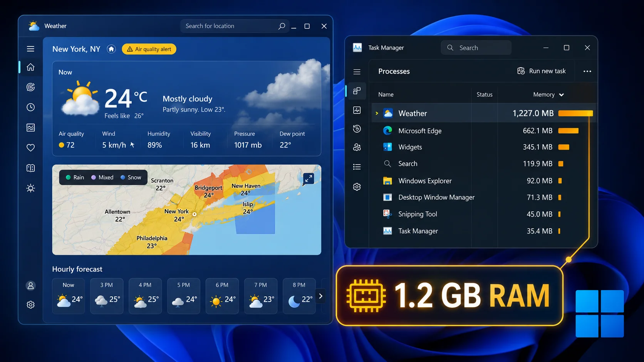Open the radar target icon in Weather sidebar

(x=30, y=87)
